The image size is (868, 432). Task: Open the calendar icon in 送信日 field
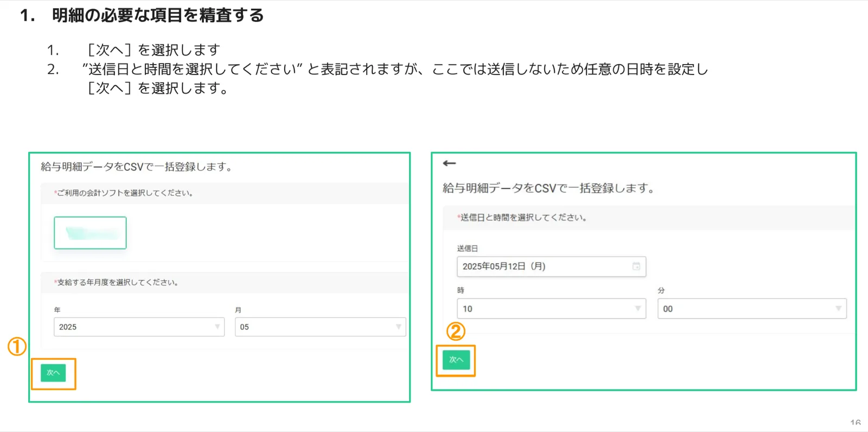(636, 266)
